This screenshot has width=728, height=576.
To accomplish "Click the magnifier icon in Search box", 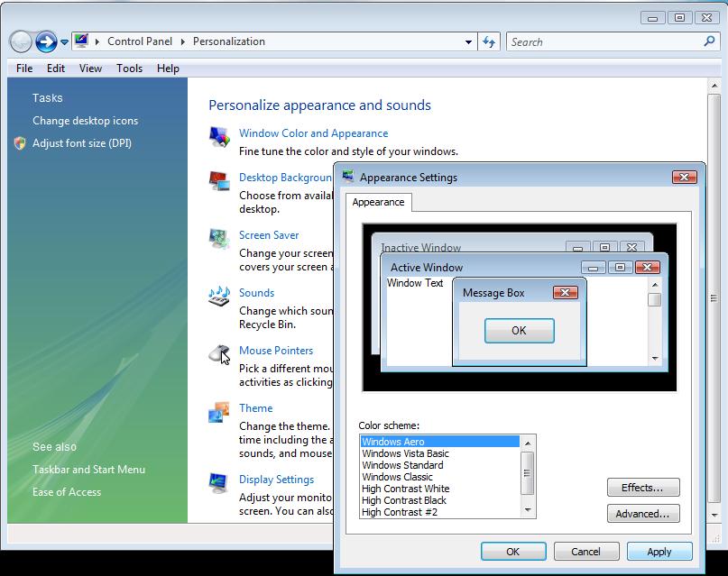I will tap(709, 41).
